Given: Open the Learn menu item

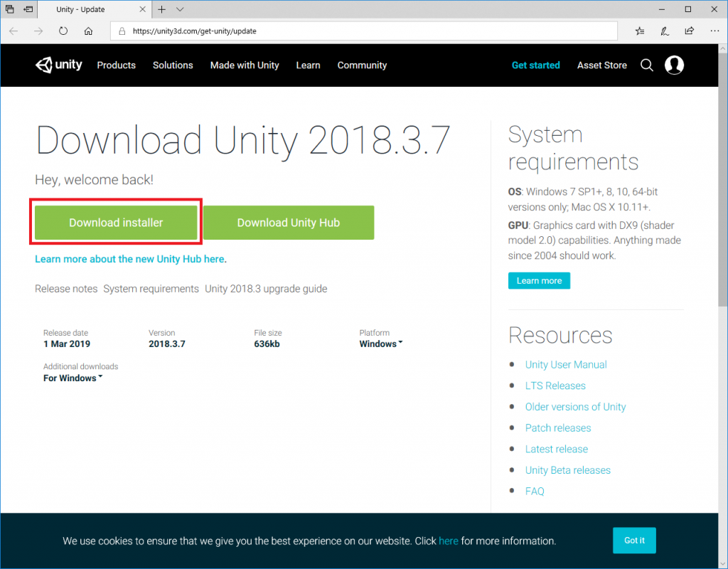Looking at the screenshot, I should [x=308, y=65].
